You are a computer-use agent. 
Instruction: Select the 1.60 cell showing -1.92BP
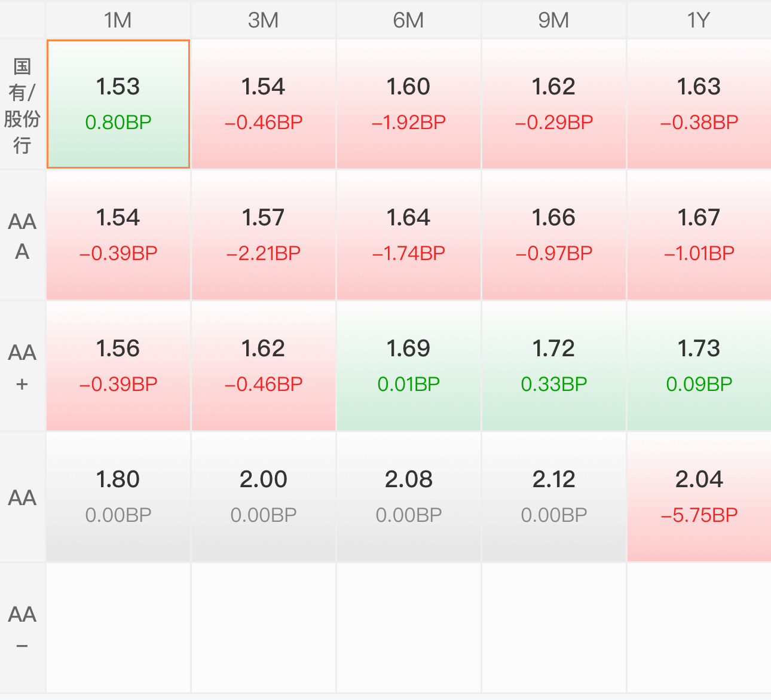pyautogui.click(x=409, y=105)
